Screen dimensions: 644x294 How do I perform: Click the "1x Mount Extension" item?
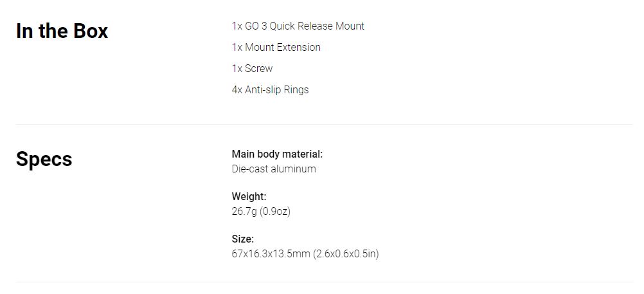(276, 48)
